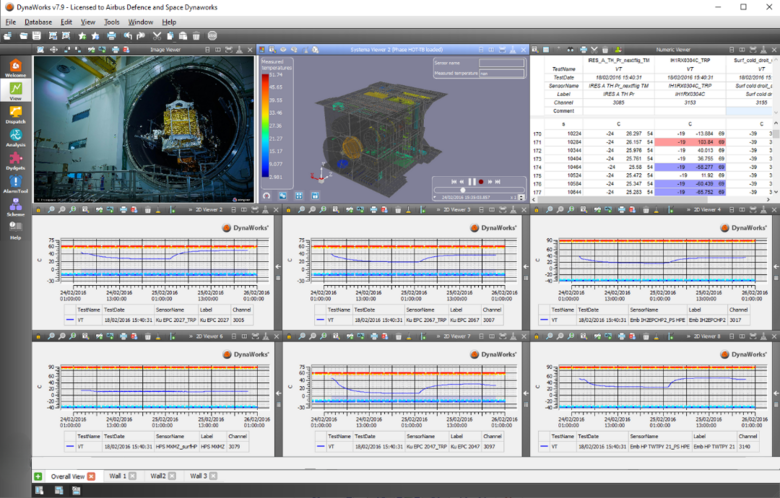Click the move arrows icon in Image Viewer toolbar
Viewport: 780px width, 498px height.
point(54,50)
